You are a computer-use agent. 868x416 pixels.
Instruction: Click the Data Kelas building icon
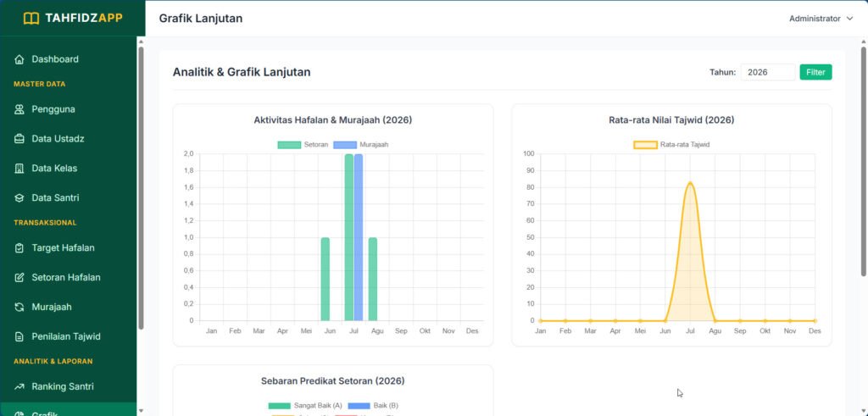point(19,168)
